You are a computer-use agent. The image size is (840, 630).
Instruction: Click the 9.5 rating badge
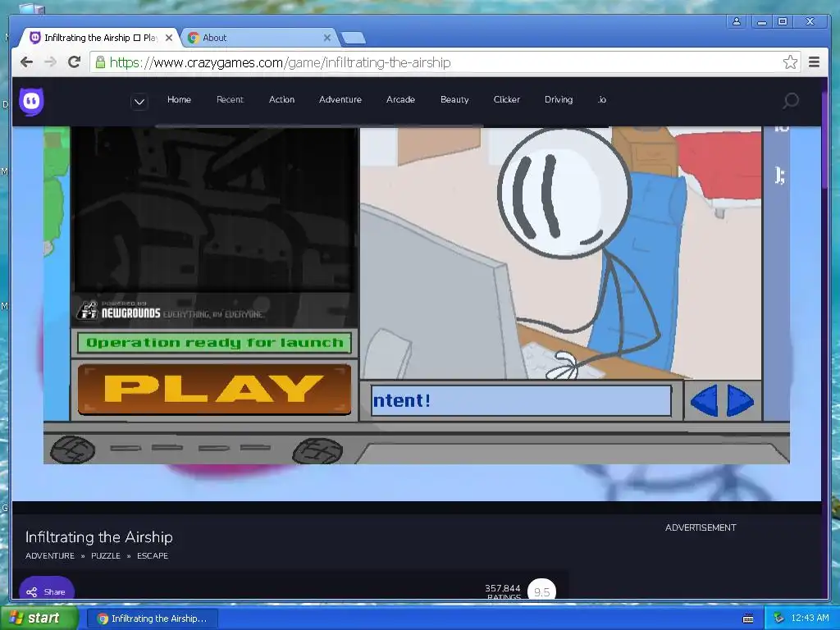tap(541, 591)
